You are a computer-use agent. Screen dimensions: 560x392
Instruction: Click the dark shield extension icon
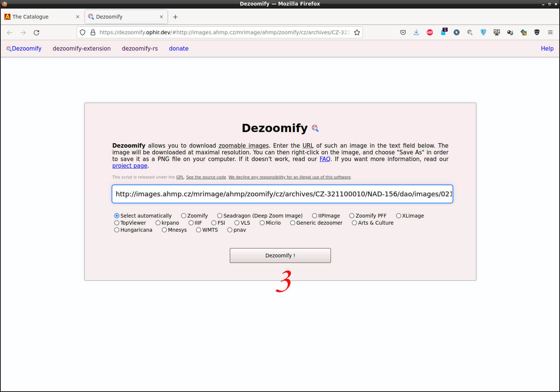[537, 32]
